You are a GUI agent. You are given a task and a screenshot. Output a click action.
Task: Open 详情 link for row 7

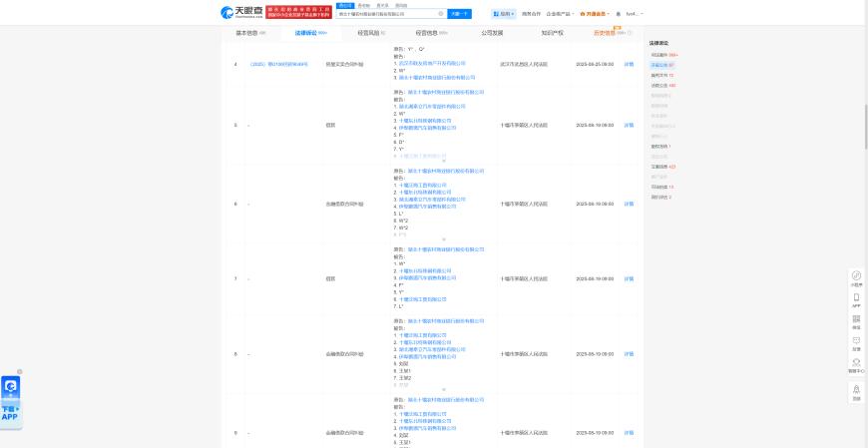pyautogui.click(x=629, y=278)
